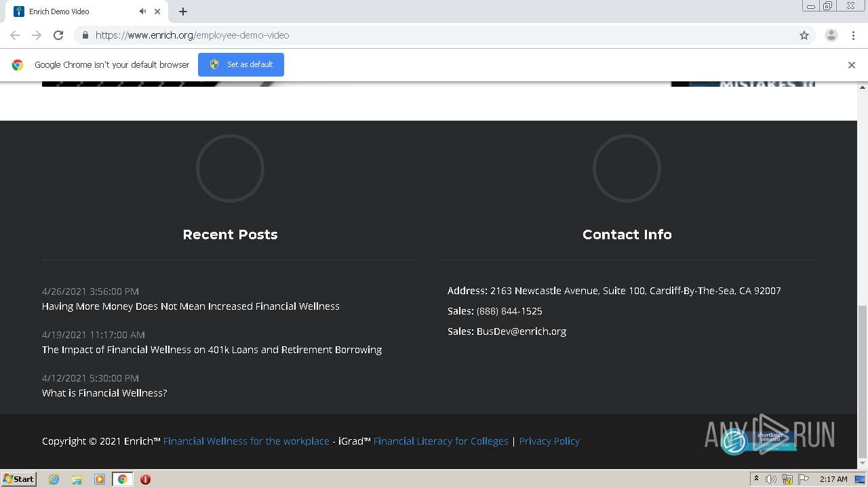The height and width of the screenshot is (488, 868).
Task: Click the action center flag icon
Action: click(803, 479)
